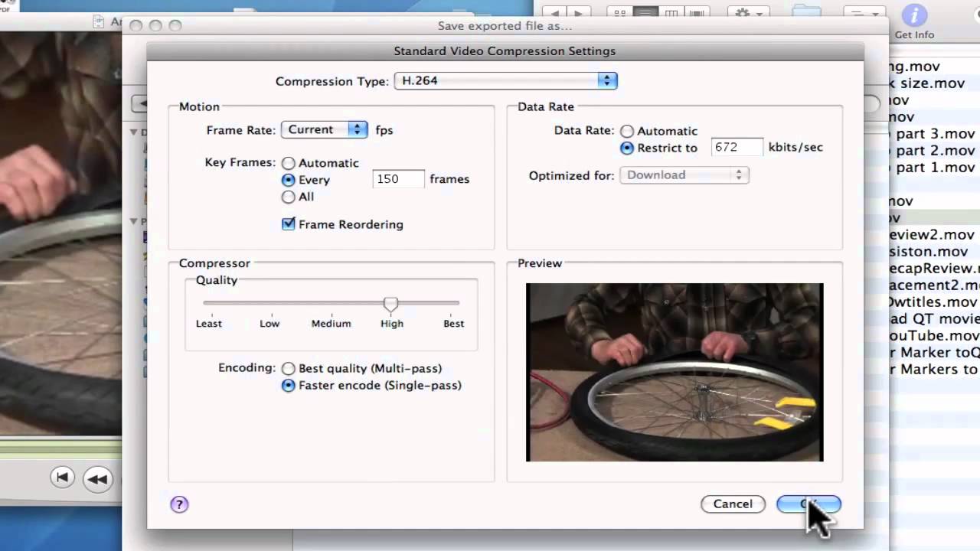Click the video preview thumbnail

coord(675,373)
